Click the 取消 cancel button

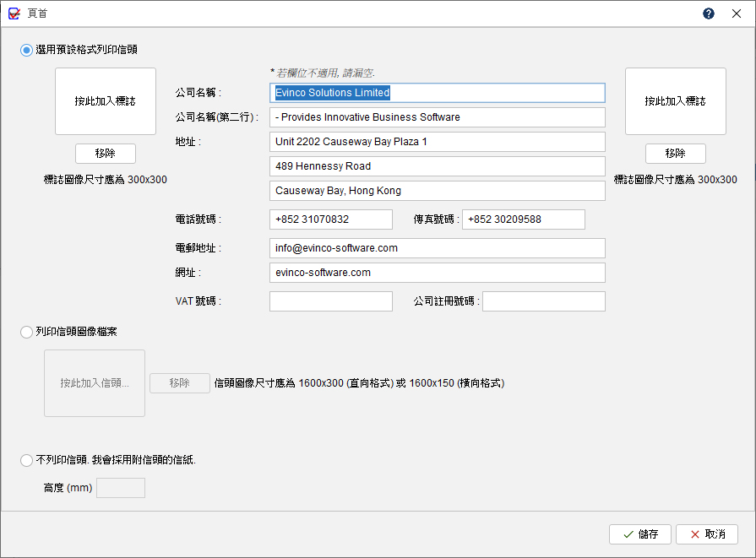point(707,534)
